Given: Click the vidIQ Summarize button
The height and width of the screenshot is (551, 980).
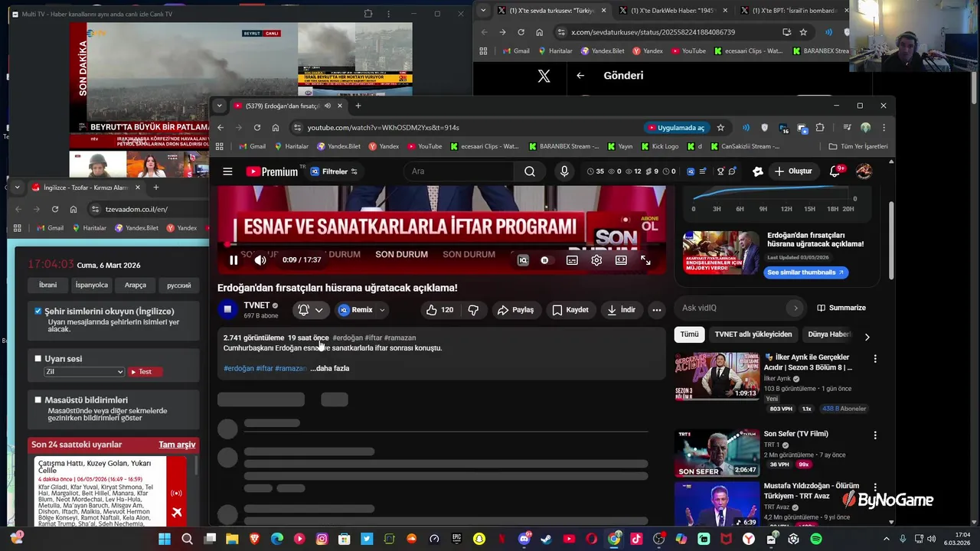Looking at the screenshot, I should click(841, 308).
